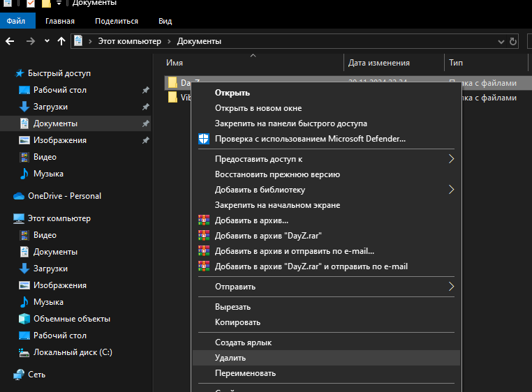Viewport: 532px width, 392px height.
Task: Choose Открыть in context menu
Action: [232, 93]
